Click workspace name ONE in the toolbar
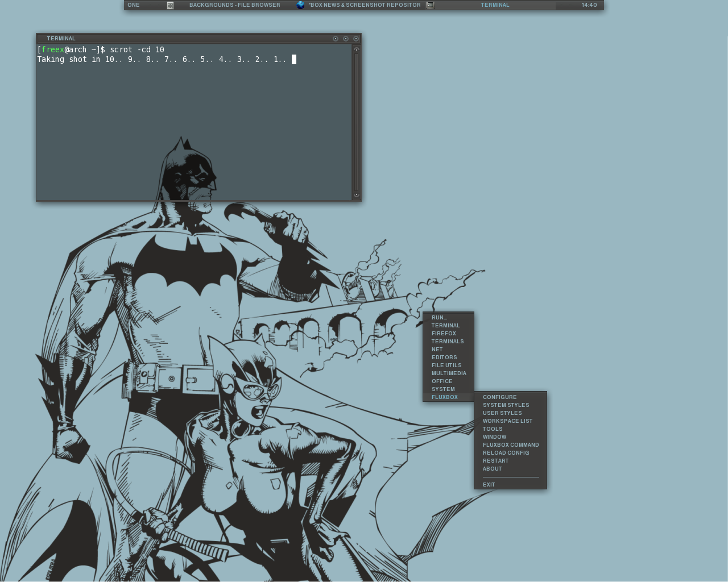The height and width of the screenshot is (582, 728). tap(134, 5)
